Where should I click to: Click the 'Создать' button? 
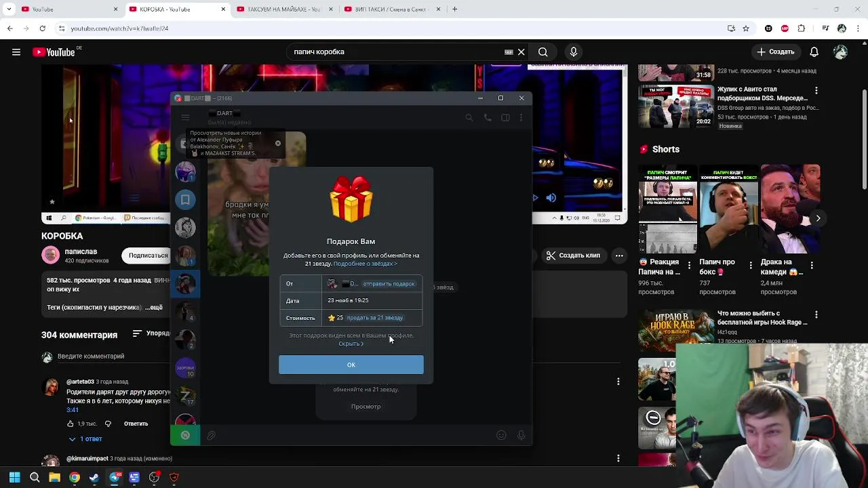point(776,52)
